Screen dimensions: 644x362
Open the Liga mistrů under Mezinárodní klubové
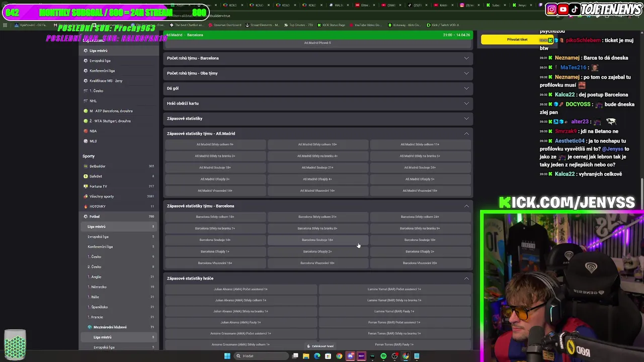click(119, 337)
